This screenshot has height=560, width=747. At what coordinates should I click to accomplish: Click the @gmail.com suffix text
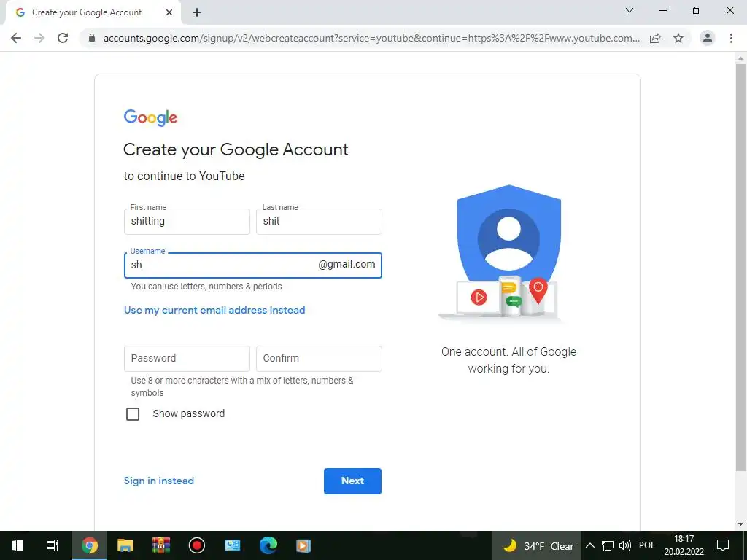[347, 264]
